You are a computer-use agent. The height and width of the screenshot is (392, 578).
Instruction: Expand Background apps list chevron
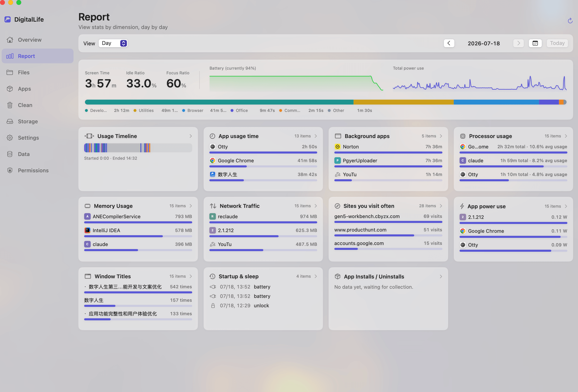[441, 136]
